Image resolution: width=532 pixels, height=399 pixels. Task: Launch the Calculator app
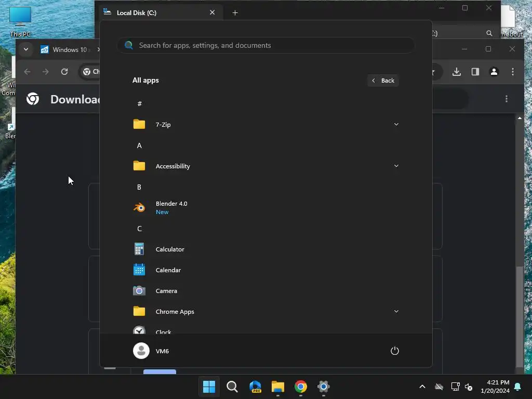click(265, 249)
